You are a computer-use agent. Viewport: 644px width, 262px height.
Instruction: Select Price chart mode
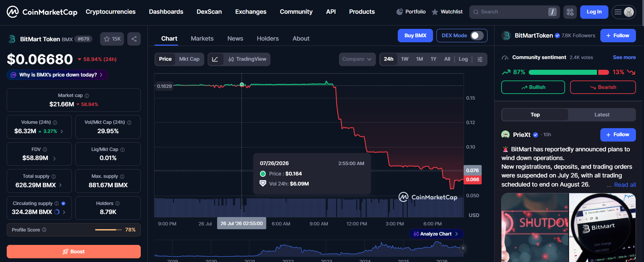coord(165,59)
